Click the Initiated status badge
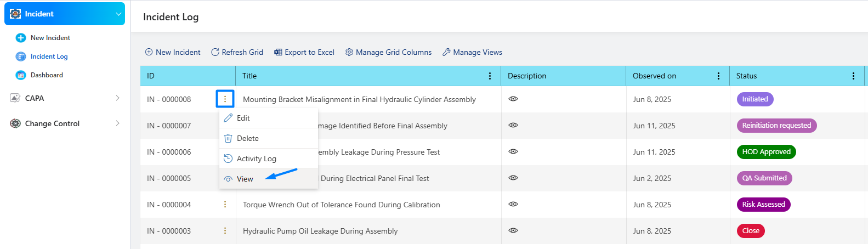The height and width of the screenshot is (249, 868). (755, 99)
